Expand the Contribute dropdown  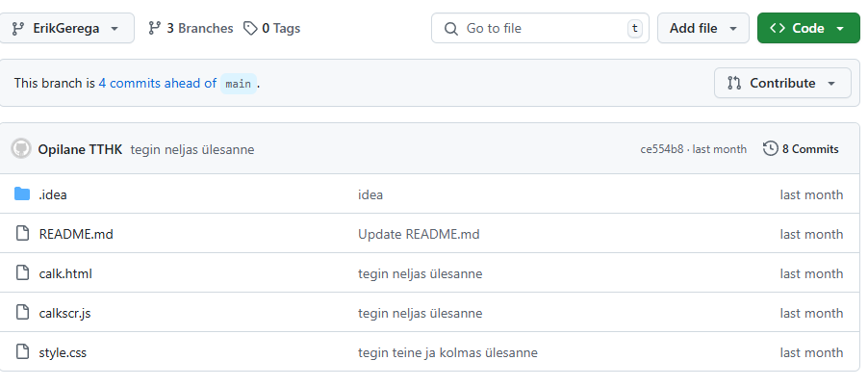782,83
